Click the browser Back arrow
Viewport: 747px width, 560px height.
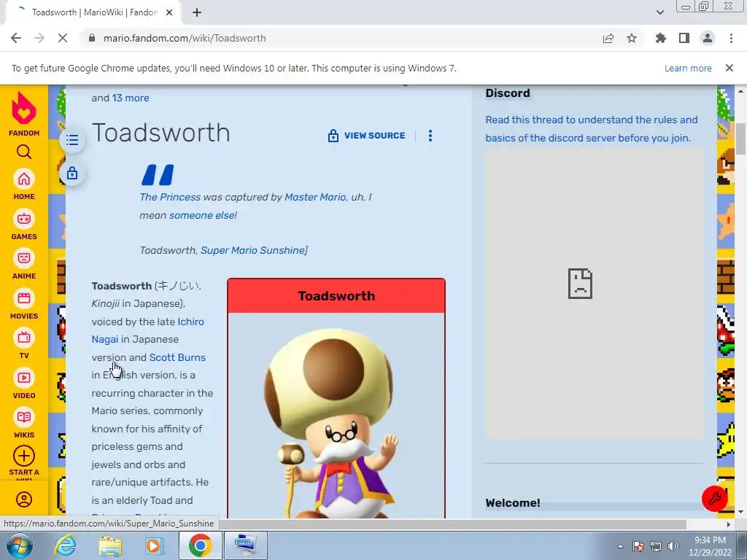(16, 38)
